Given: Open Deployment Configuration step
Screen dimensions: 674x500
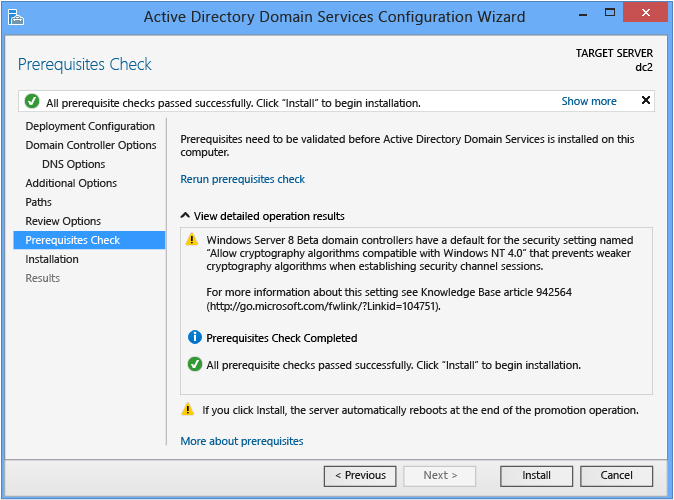Looking at the screenshot, I should 90,126.
